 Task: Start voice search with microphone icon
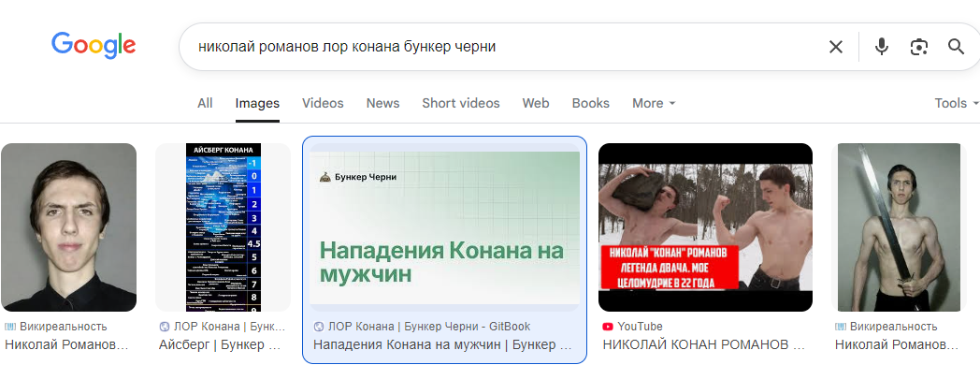pos(881,47)
